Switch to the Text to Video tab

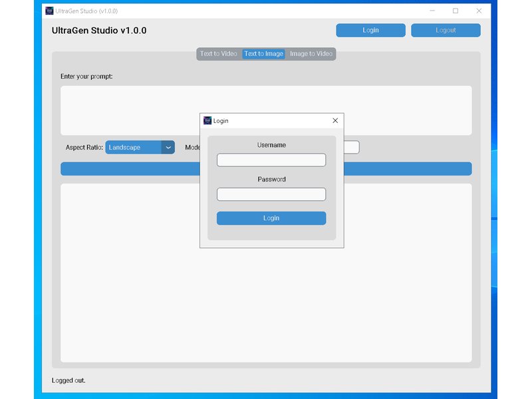click(218, 54)
